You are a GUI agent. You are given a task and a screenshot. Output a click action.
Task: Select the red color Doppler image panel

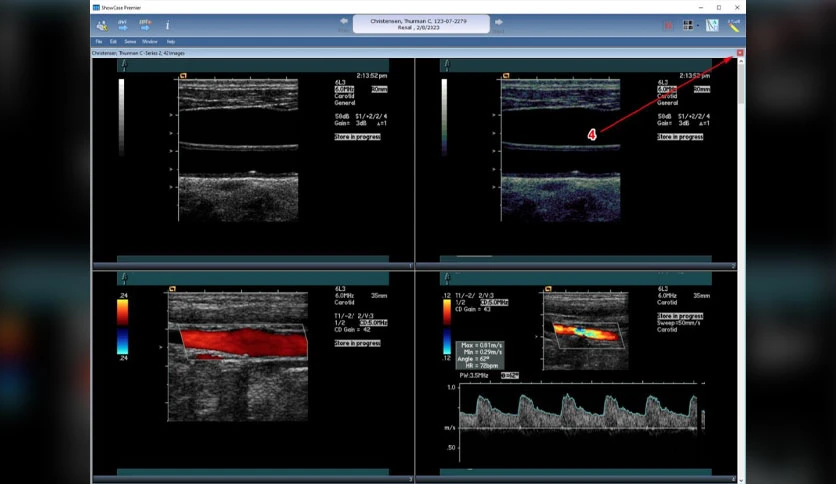[253, 376]
